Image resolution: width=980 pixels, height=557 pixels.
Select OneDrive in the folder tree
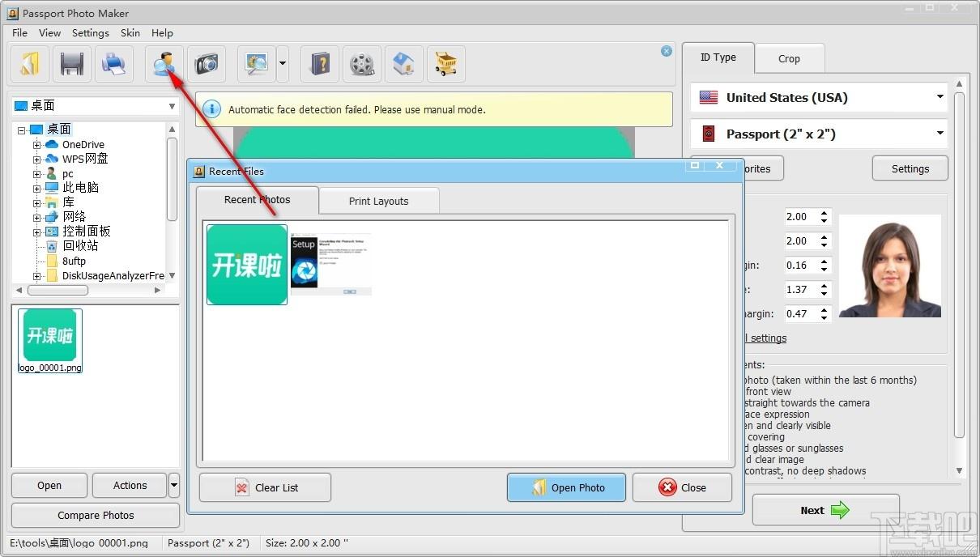tap(83, 144)
